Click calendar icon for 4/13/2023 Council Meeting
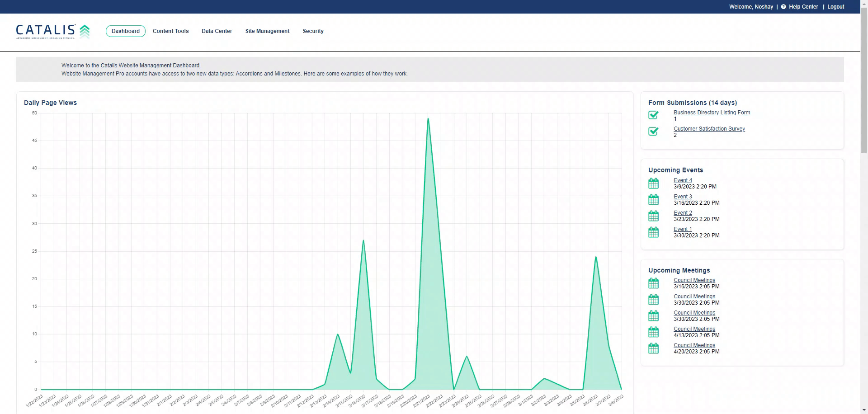Screen dimensions: 868x414 click(x=653, y=332)
